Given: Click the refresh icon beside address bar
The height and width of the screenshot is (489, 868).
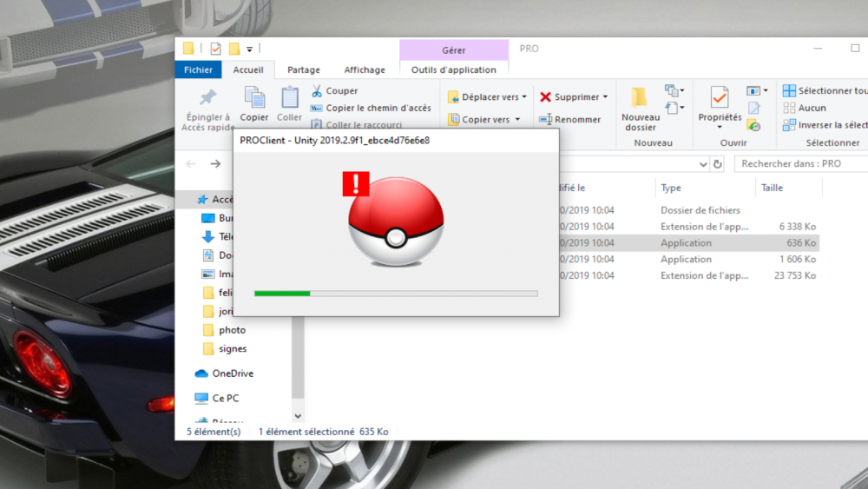Looking at the screenshot, I should pos(718,163).
